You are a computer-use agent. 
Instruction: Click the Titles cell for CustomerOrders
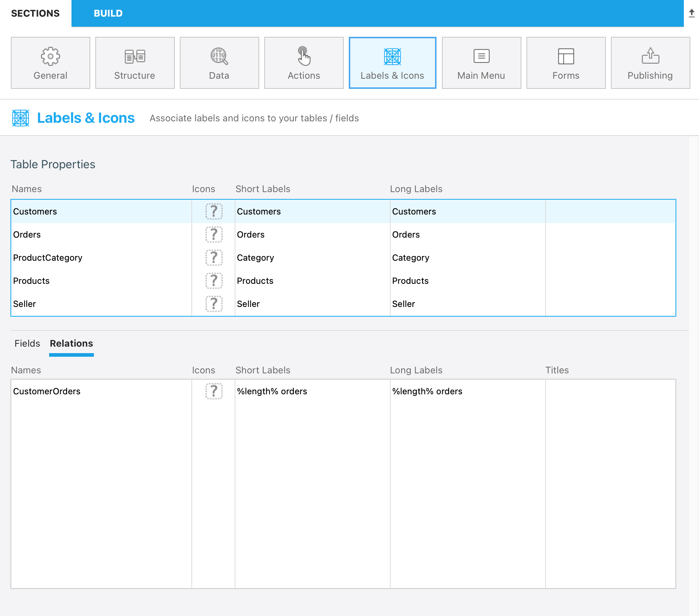click(610, 391)
